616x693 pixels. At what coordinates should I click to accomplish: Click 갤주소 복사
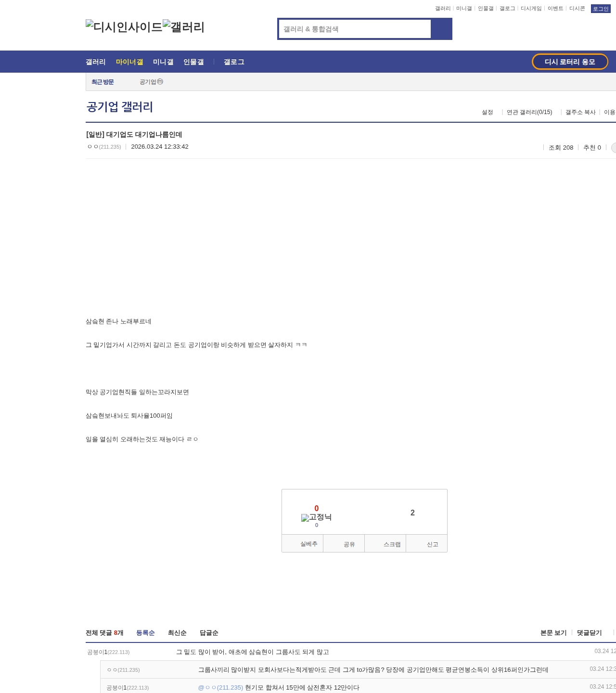580,112
